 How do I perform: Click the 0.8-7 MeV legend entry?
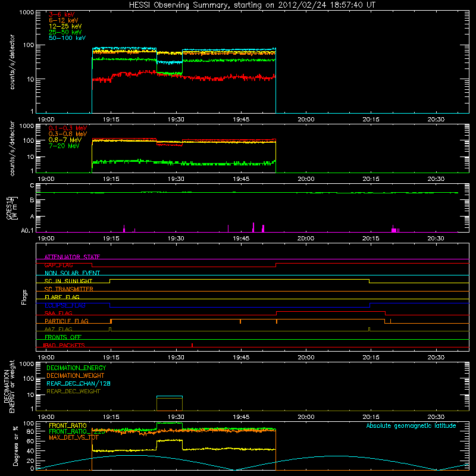65,140
